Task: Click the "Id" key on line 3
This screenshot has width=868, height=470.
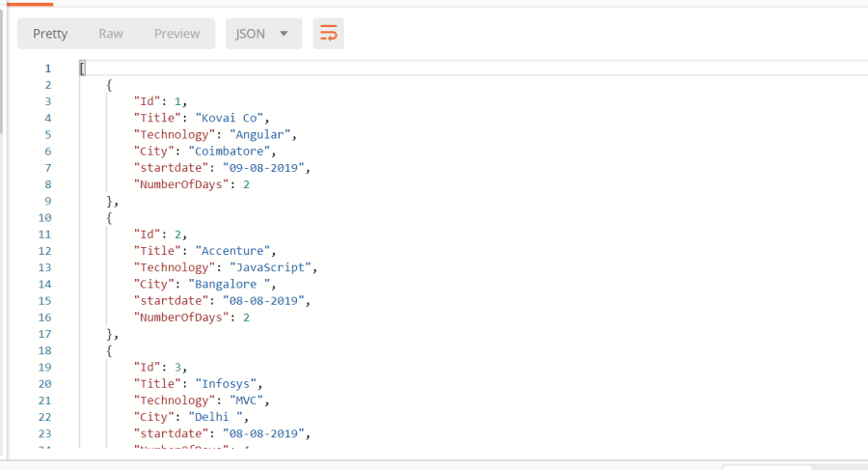Action: [x=147, y=101]
